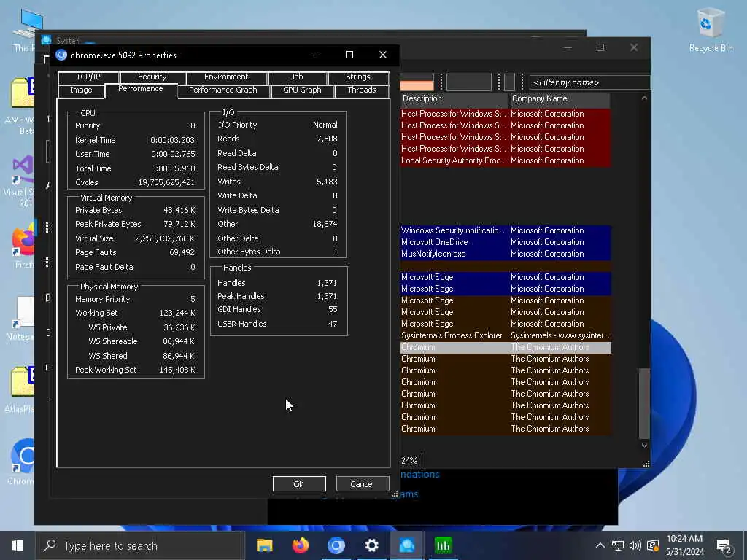Click the process list vertical scrollbar thumb
747x560 pixels.
pyautogui.click(x=644, y=402)
